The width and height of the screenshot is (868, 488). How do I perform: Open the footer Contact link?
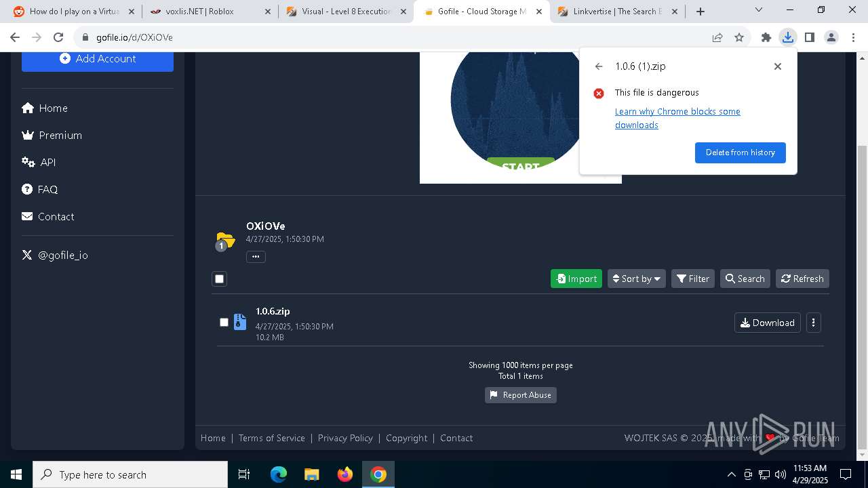[456, 439]
